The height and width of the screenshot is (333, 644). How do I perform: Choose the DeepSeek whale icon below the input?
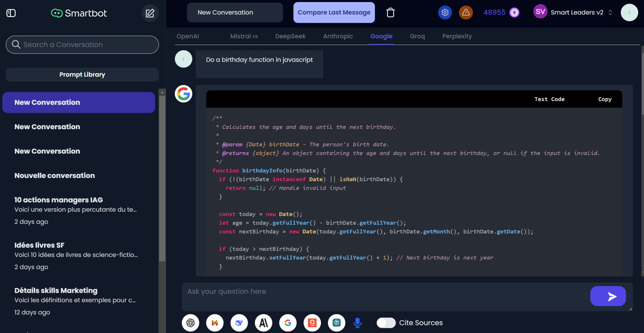pyautogui.click(x=239, y=323)
